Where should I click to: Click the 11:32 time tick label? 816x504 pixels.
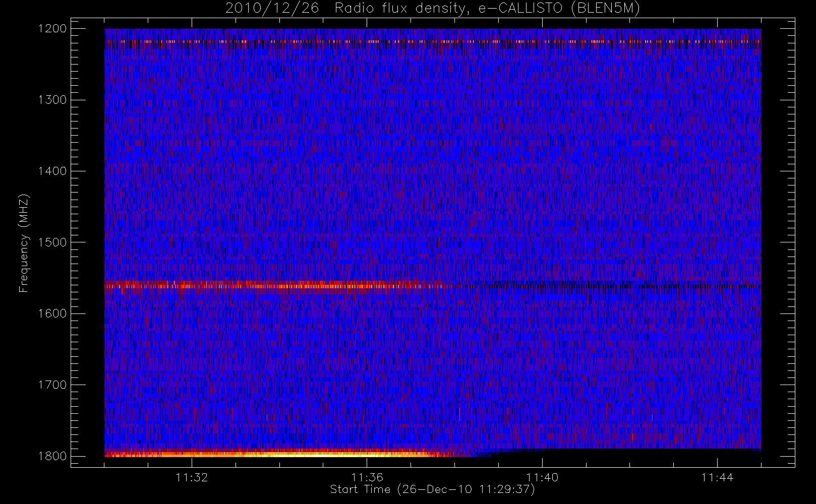(x=192, y=477)
